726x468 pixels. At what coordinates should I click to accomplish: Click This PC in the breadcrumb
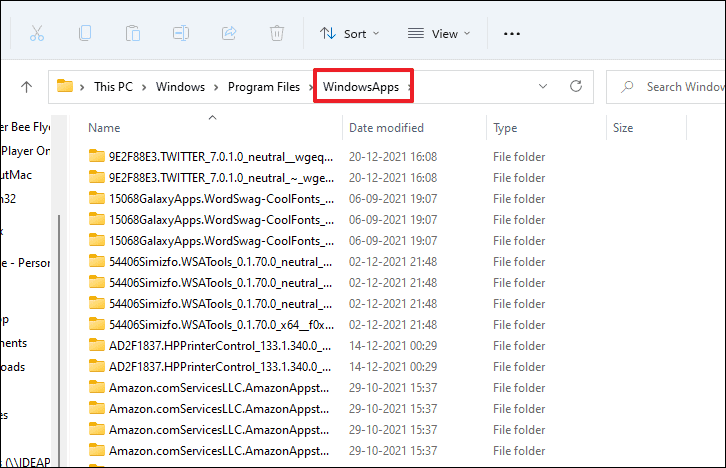(113, 87)
